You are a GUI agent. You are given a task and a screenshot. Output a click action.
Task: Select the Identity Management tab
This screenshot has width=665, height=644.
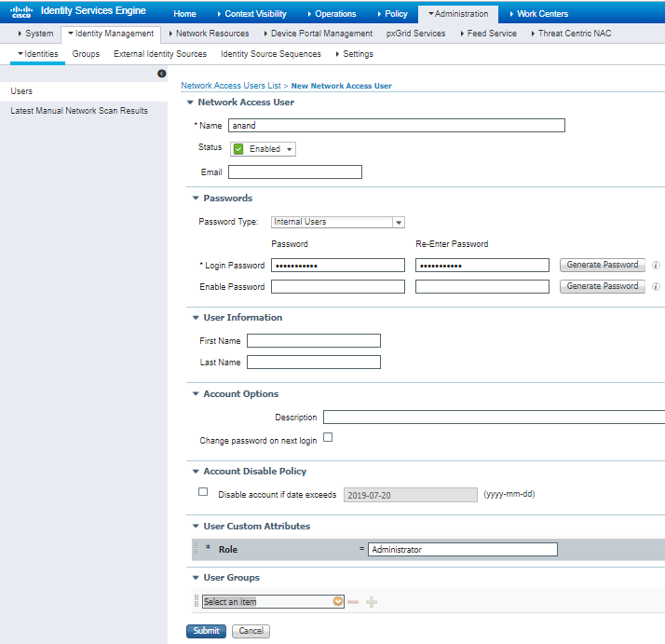pos(111,34)
